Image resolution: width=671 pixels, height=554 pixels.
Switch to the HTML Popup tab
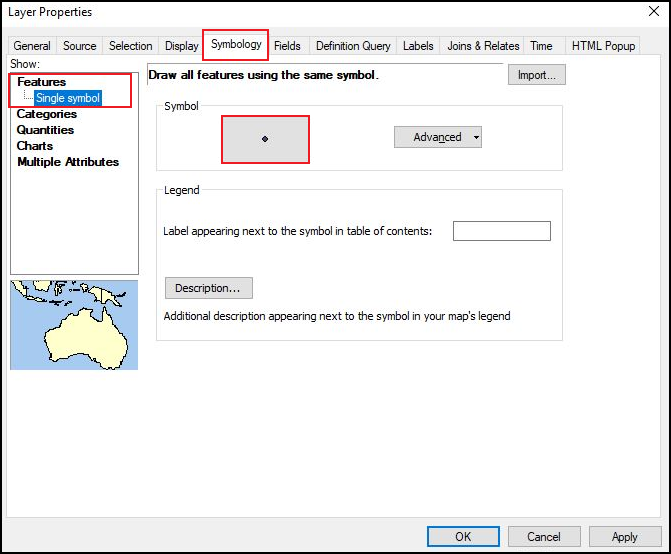pyautogui.click(x=605, y=46)
